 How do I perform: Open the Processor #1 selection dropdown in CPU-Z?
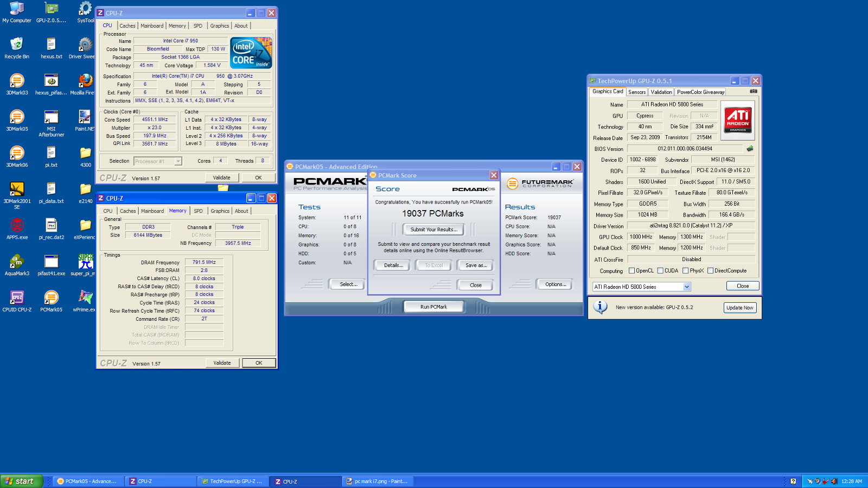pyautogui.click(x=177, y=161)
